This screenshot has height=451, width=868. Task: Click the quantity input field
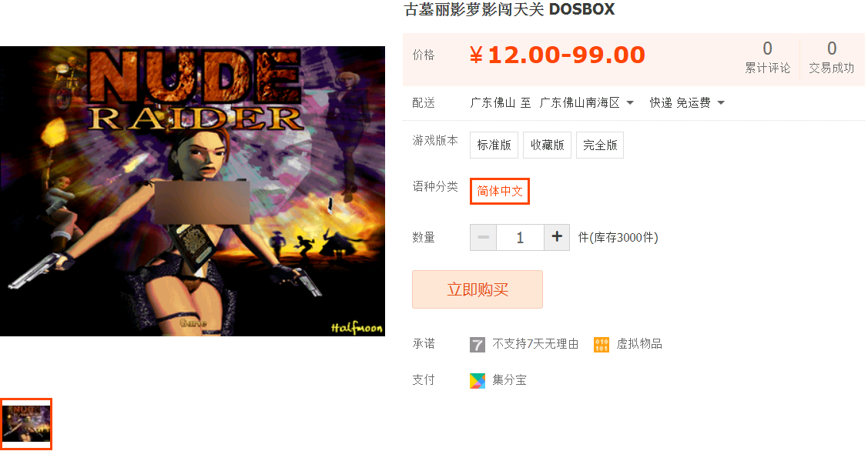coord(520,237)
